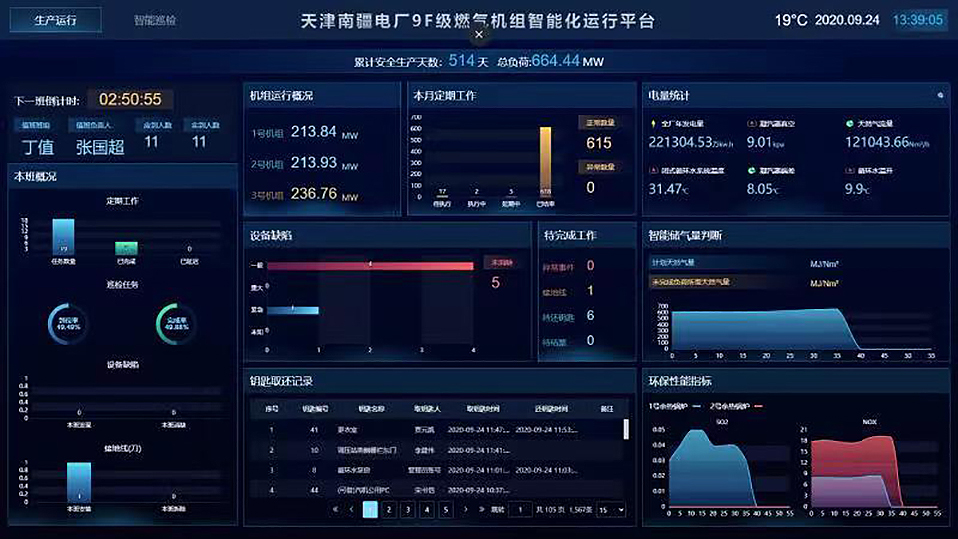
Task: Click the 异常数量 count 0
Action: (590, 188)
